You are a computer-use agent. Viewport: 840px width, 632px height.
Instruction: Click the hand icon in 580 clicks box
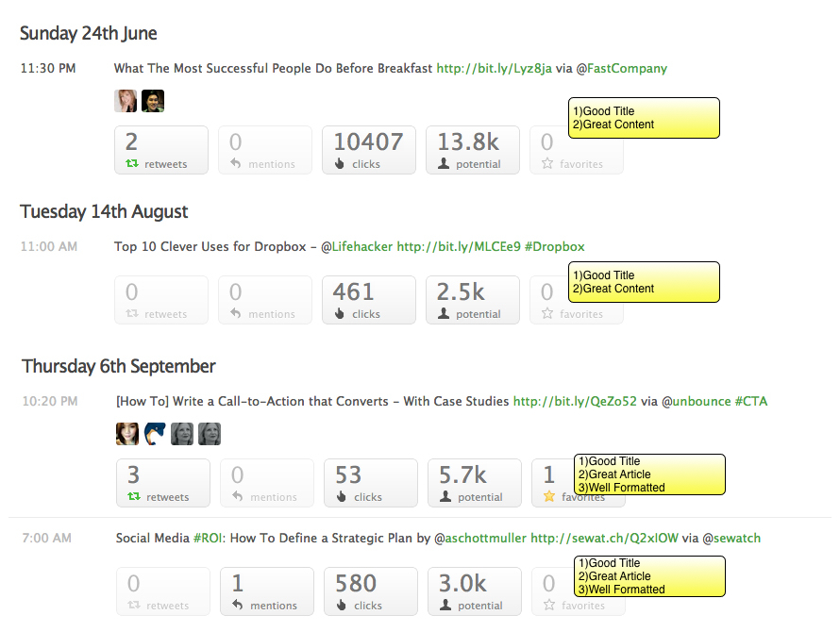[x=342, y=605]
